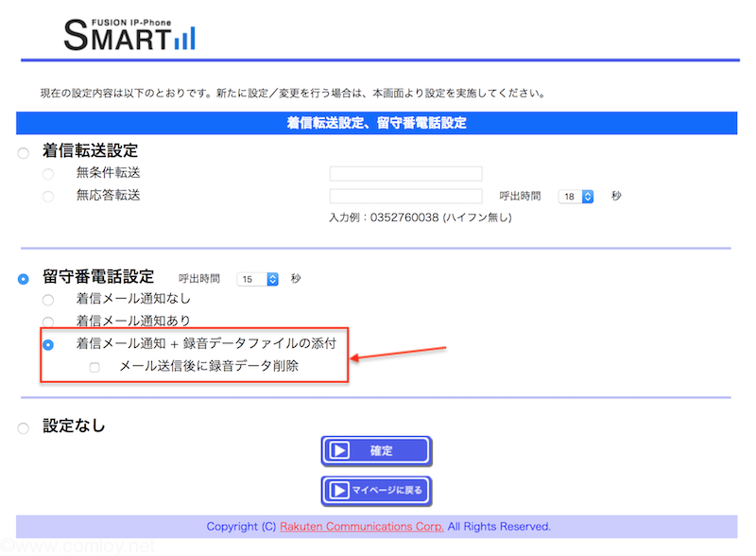
Task: Open the 18 seconds 呼出時間 dropdown
Action: pyautogui.click(x=576, y=197)
